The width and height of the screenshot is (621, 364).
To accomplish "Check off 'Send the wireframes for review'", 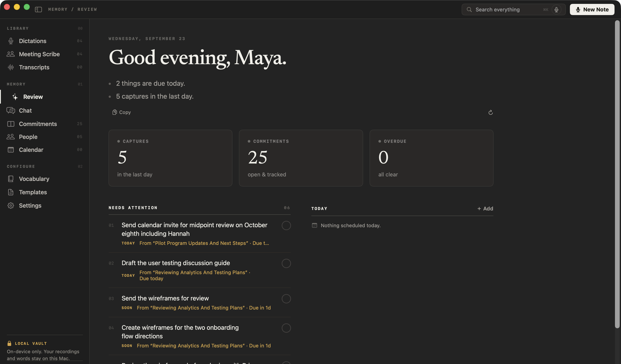I will pos(286,299).
